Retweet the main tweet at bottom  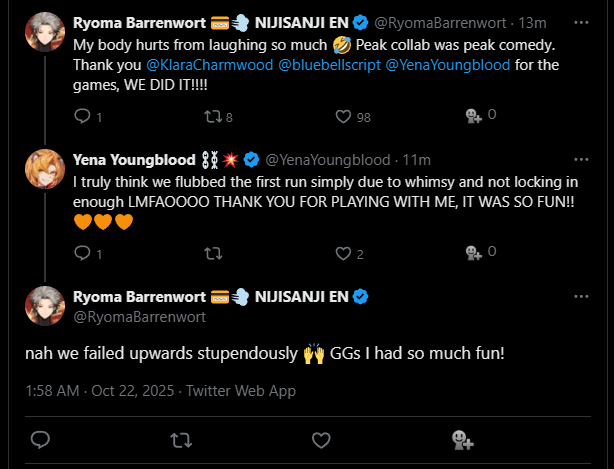pos(181,439)
